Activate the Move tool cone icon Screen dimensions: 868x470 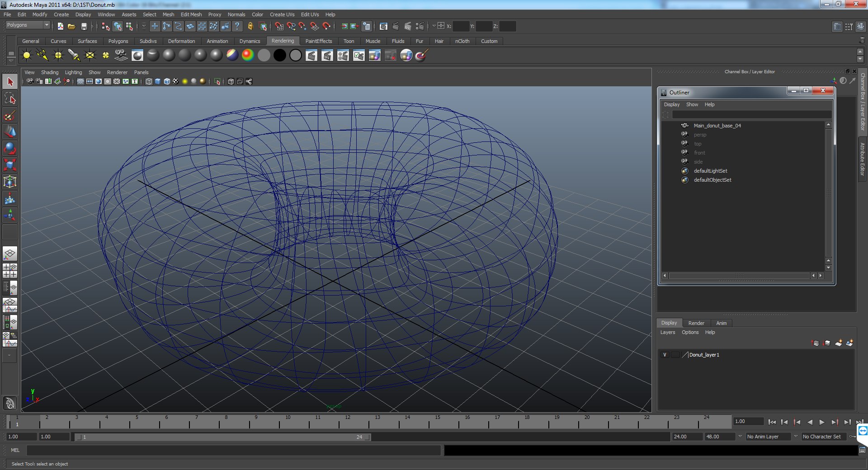10,132
